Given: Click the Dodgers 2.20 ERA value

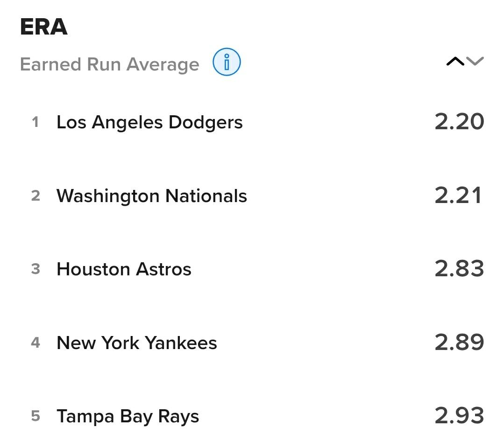Looking at the screenshot, I should 459,122.
